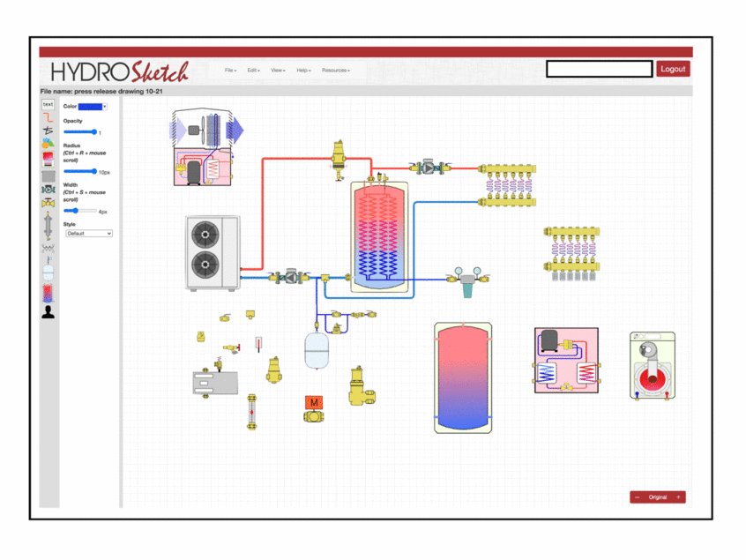
Task: Click the empty field beside Logout
Action: click(599, 69)
